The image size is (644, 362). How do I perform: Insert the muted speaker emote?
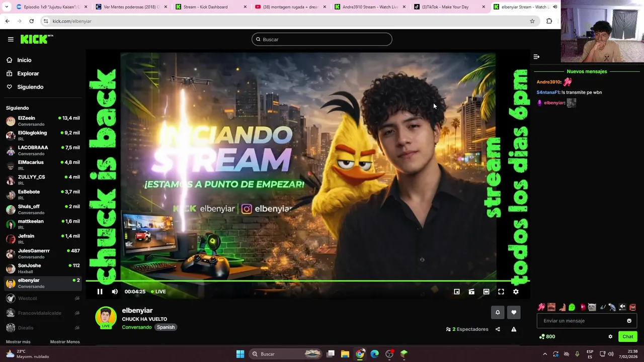click(x=622, y=307)
